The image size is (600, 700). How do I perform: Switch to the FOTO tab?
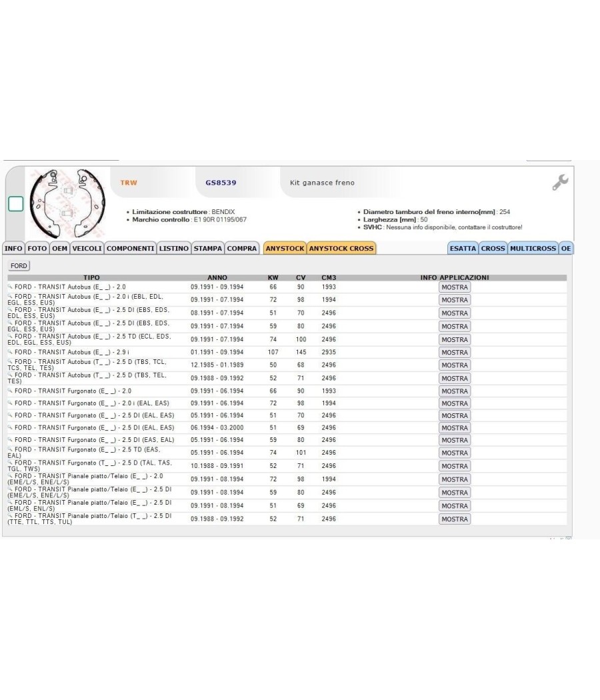(x=37, y=248)
